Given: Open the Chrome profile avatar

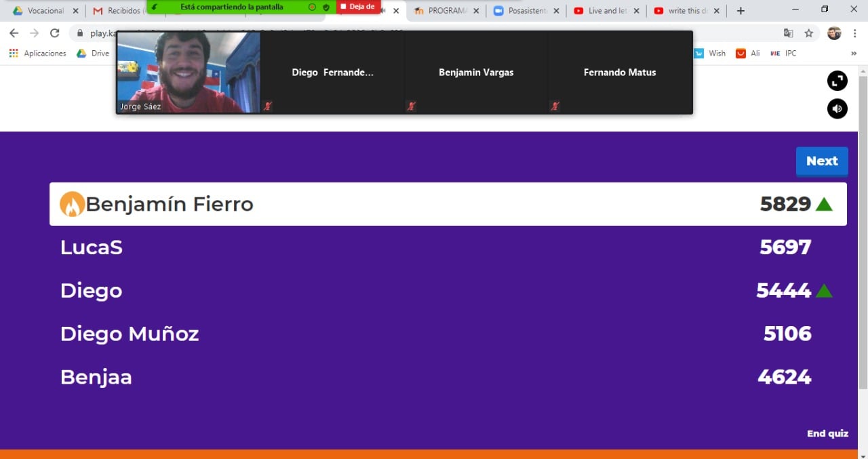Looking at the screenshot, I should (834, 33).
